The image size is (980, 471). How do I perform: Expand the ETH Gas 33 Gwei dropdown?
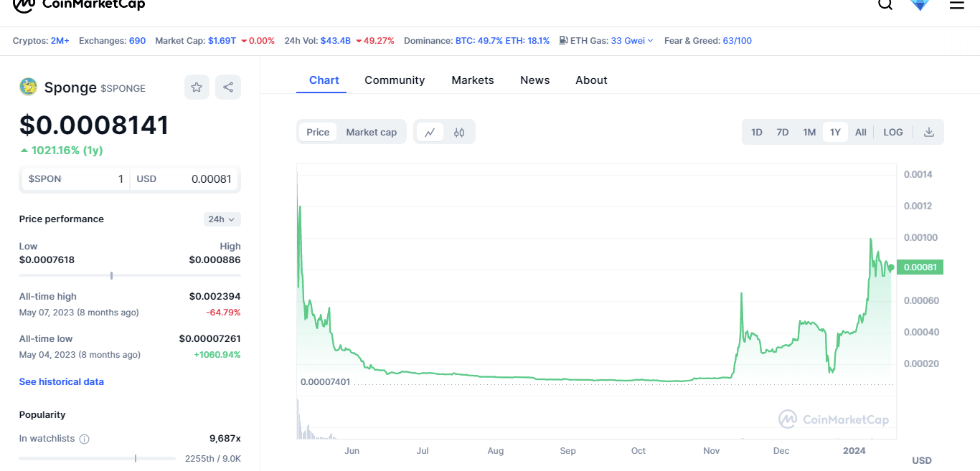[x=632, y=41]
